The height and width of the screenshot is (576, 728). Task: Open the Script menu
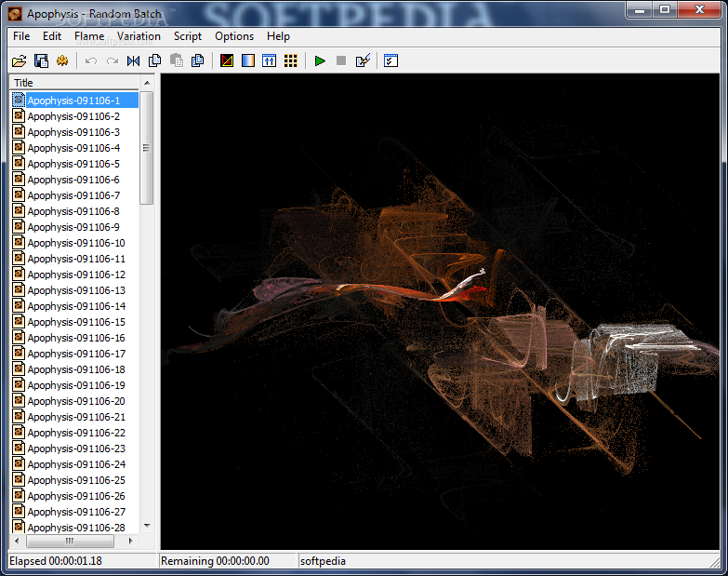pyautogui.click(x=188, y=36)
